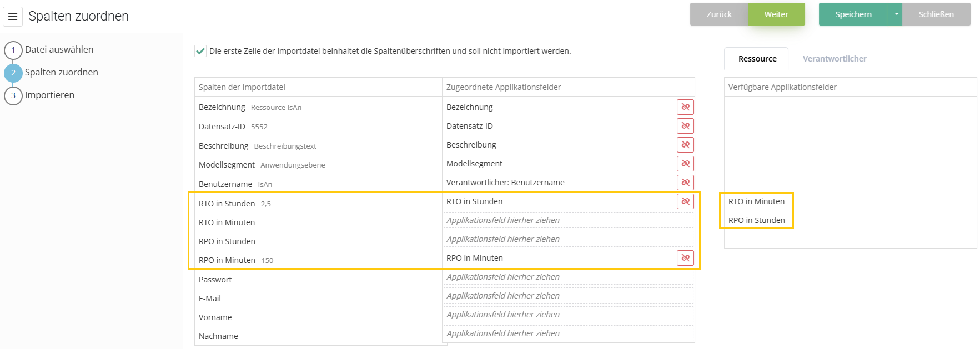Unlink the RPO in Minuten mapping

pyautogui.click(x=685, y=258)
